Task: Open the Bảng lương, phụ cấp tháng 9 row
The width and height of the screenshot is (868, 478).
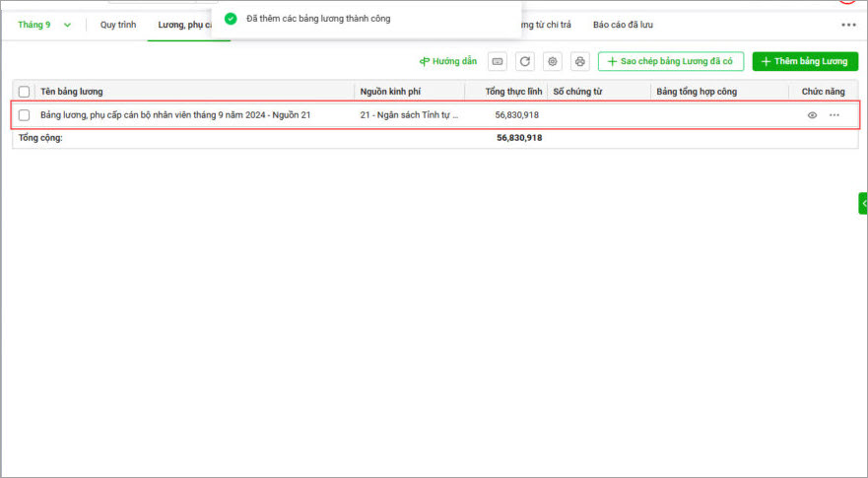Action: click(435, 115)
